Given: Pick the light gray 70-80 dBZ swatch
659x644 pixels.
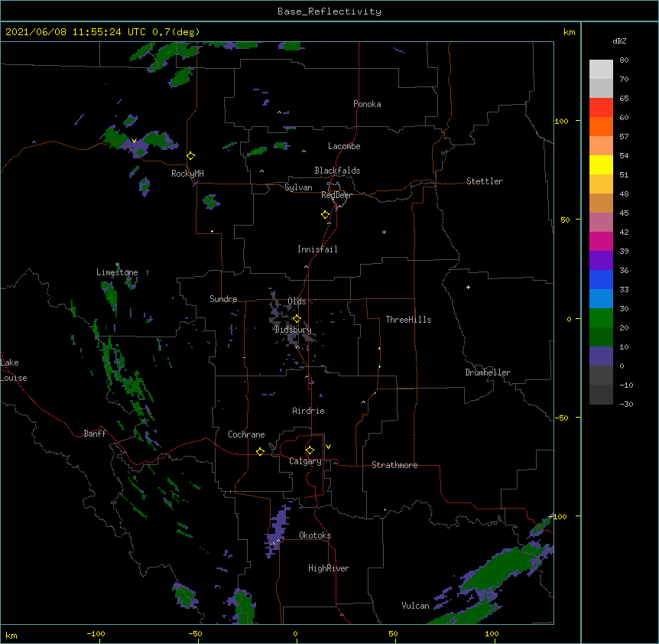Looking at the screenshot, I should [x=601, y=70].
